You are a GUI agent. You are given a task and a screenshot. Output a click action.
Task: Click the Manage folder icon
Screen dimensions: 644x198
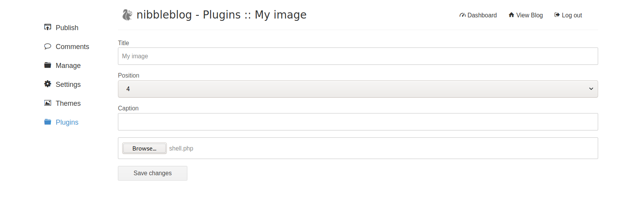pyautogui.click(x=48, y=65)
